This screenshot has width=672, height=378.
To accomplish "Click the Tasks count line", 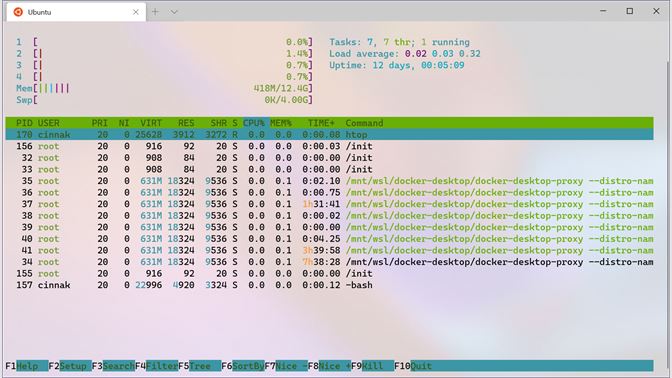I will [399, 42].
